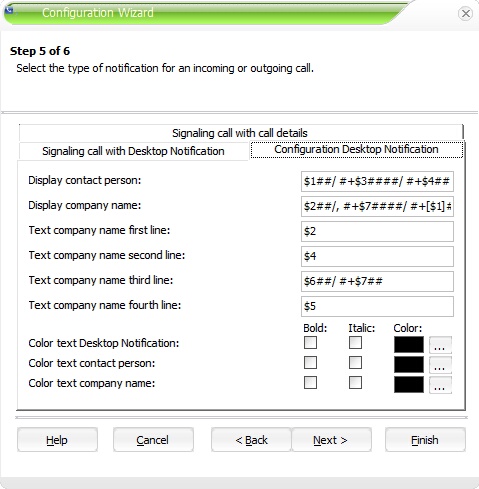
Task: Click Desktop Notification black color swatch
Action: (x=409, y=345)
